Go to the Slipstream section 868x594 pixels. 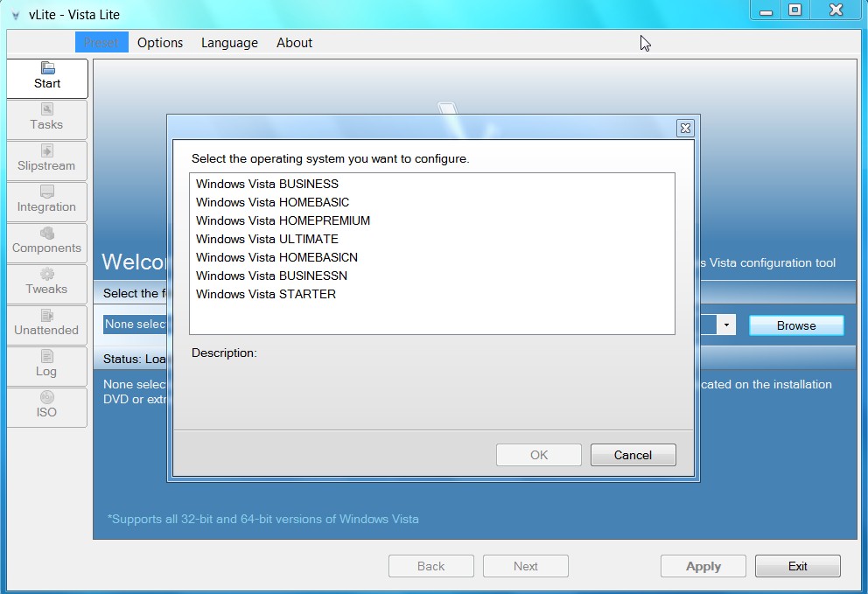(x=47, y=161)
